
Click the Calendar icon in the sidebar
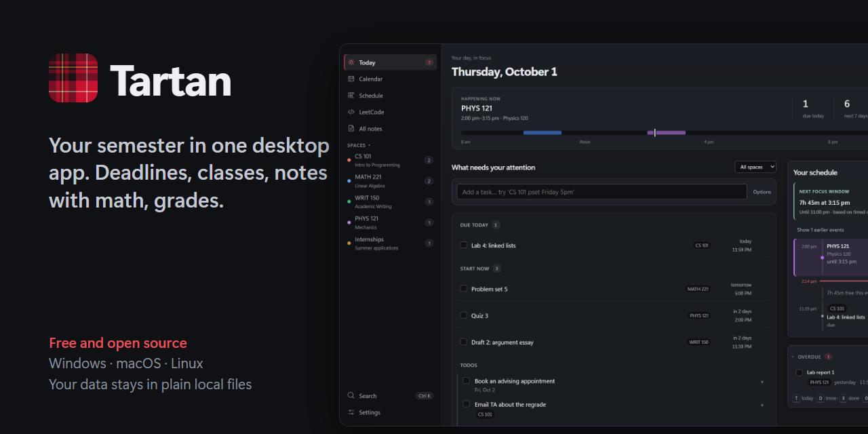click(x=351, y=79)
